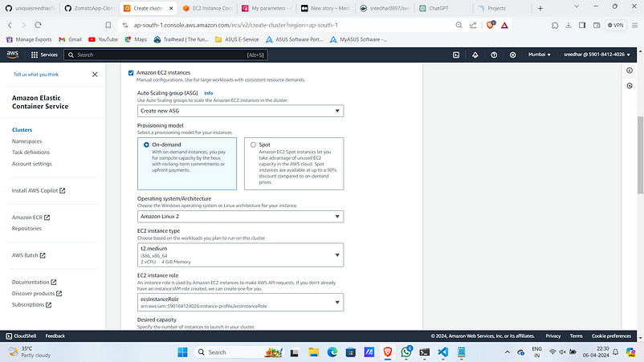Open Visual Studio Code from the taskbar
Image resolution: width=644 pixels, height=362 pixels.
(x=442, y=352)
